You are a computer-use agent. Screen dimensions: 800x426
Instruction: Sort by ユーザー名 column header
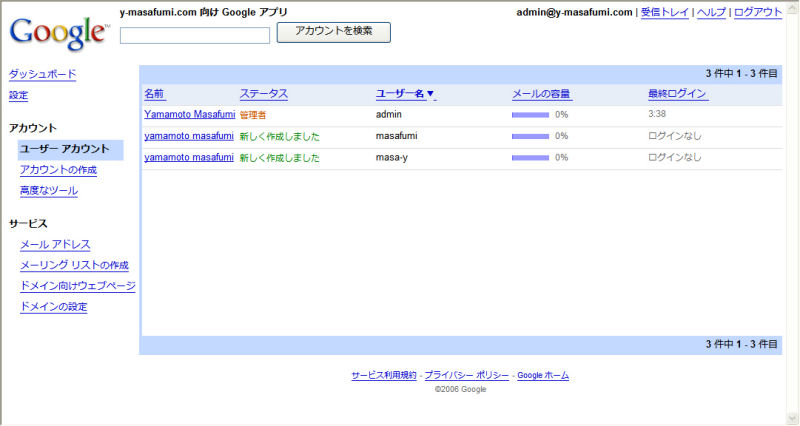(400, 94)
